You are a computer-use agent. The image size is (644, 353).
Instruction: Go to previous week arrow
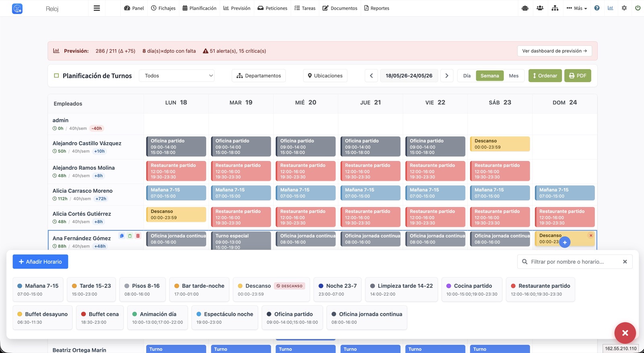(371, 76)
